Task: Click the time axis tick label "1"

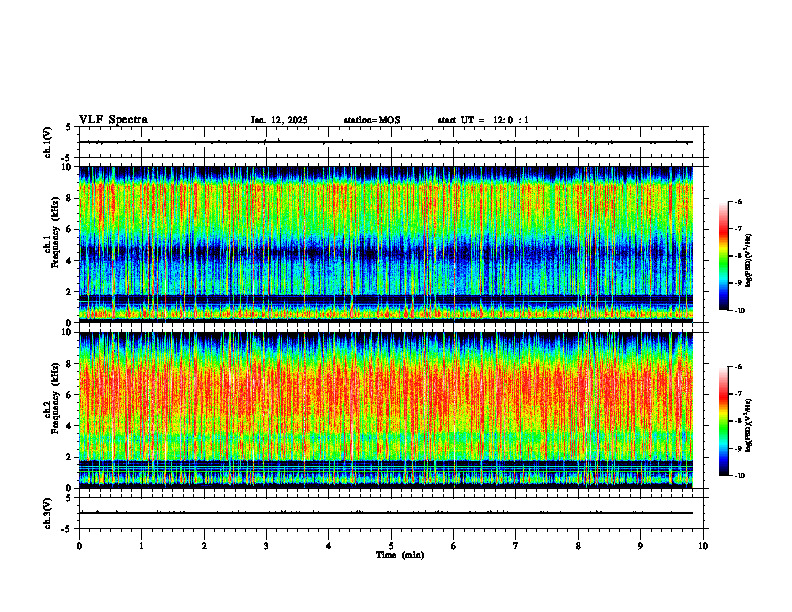Action: tap(141, 546)
